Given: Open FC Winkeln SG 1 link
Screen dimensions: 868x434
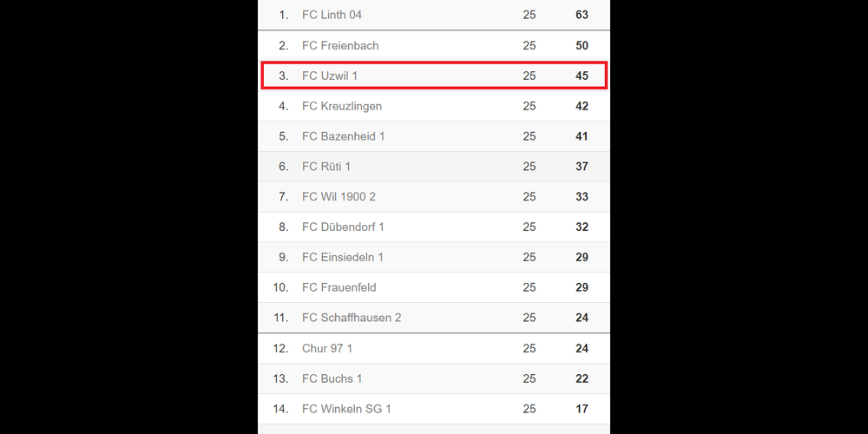Looking at the screenshot, I should (346, 409).
